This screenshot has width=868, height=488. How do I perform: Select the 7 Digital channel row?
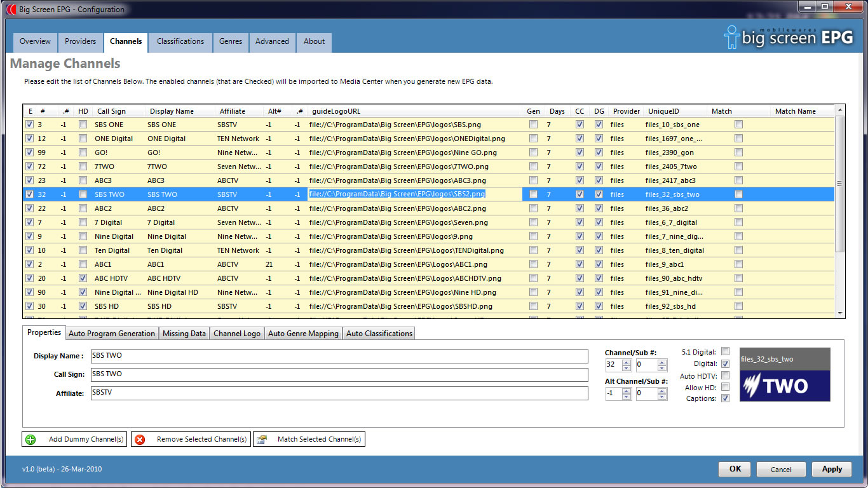point(429,222)
